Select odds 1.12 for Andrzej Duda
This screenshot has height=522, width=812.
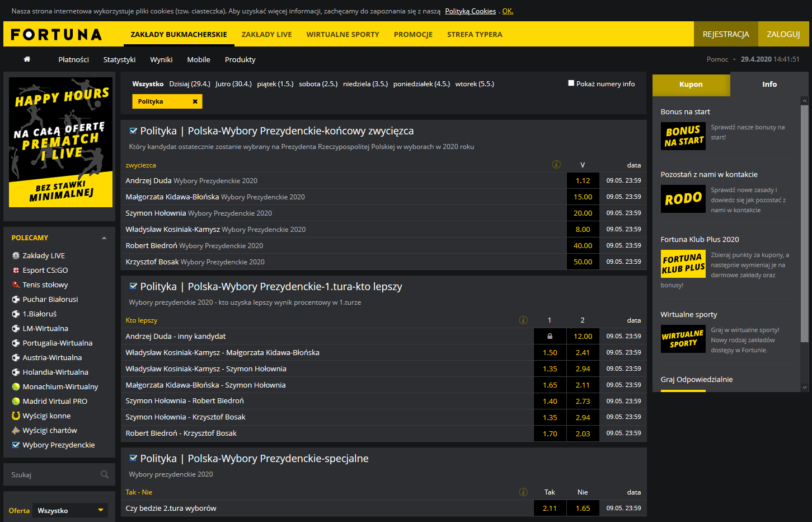pos(583,181)
